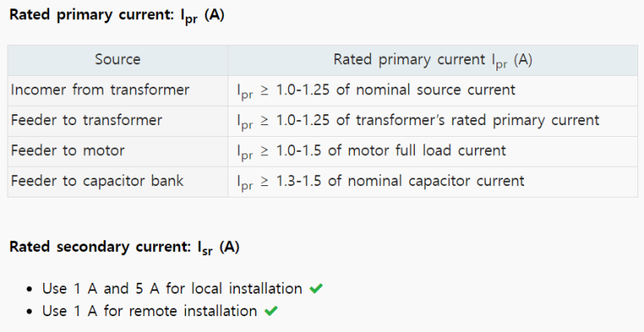Click the bullet point before local installation
The height and width of the screenshot is (332, 644).
pyautogui.click(x=29, y=289)
